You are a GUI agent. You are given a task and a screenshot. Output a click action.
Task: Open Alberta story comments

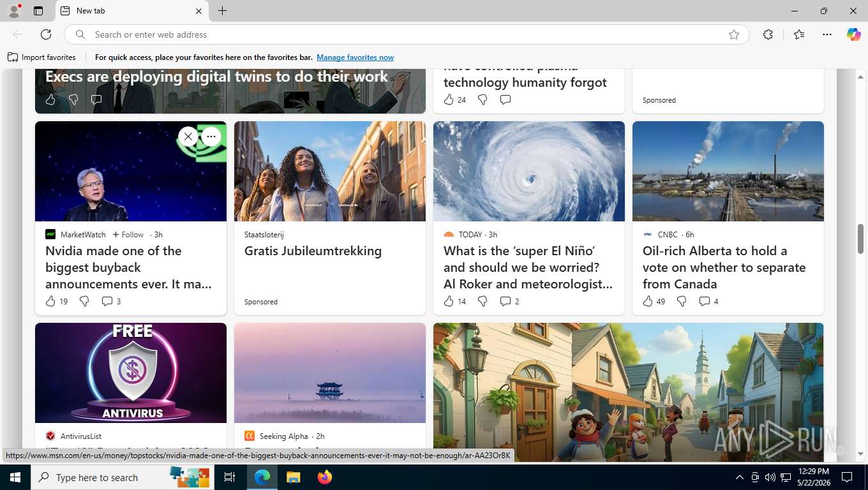708,301
